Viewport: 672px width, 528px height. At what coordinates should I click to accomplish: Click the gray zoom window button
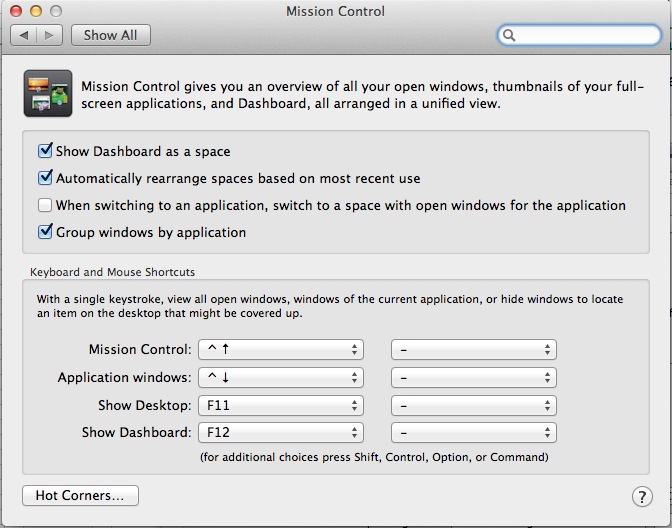(x=56, y=11)
